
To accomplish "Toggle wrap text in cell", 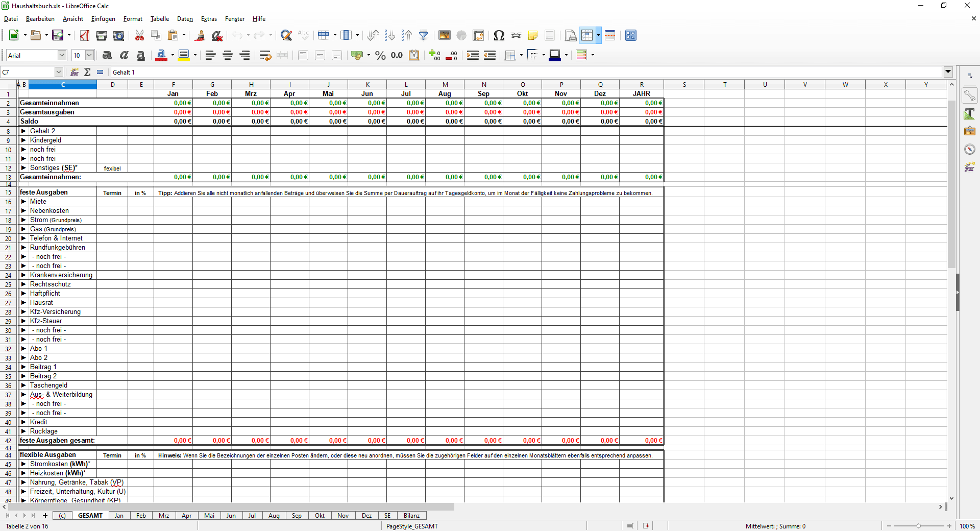I will (x=265, y=55).
